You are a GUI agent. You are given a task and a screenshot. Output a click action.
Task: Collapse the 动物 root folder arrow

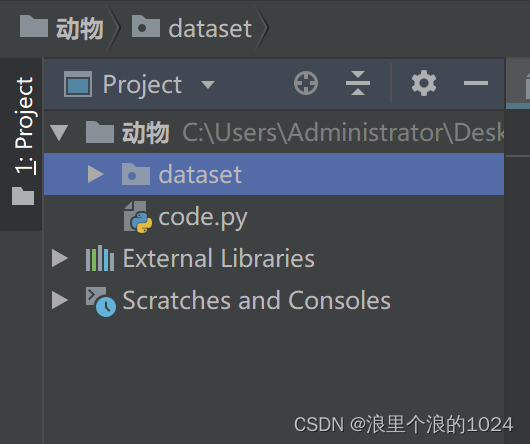(59, 132)
